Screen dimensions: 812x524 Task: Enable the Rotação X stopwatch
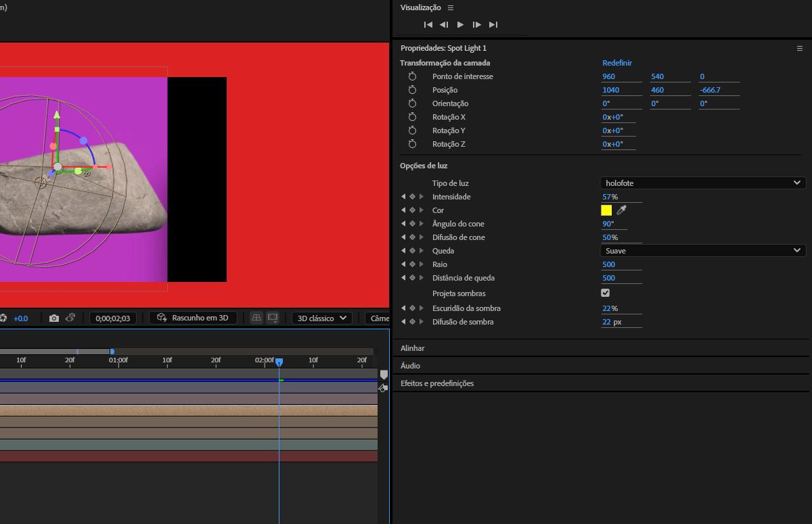point(412,117)
